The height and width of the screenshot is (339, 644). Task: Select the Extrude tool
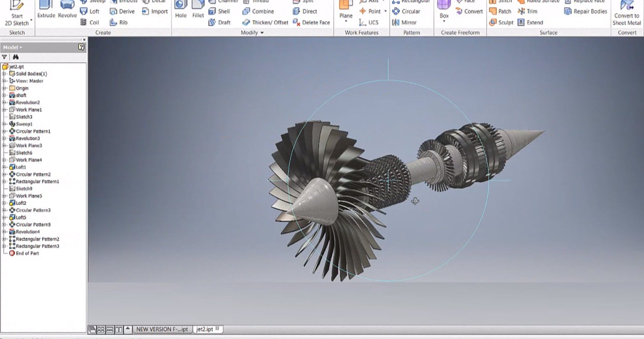click(x=46, y=10)
